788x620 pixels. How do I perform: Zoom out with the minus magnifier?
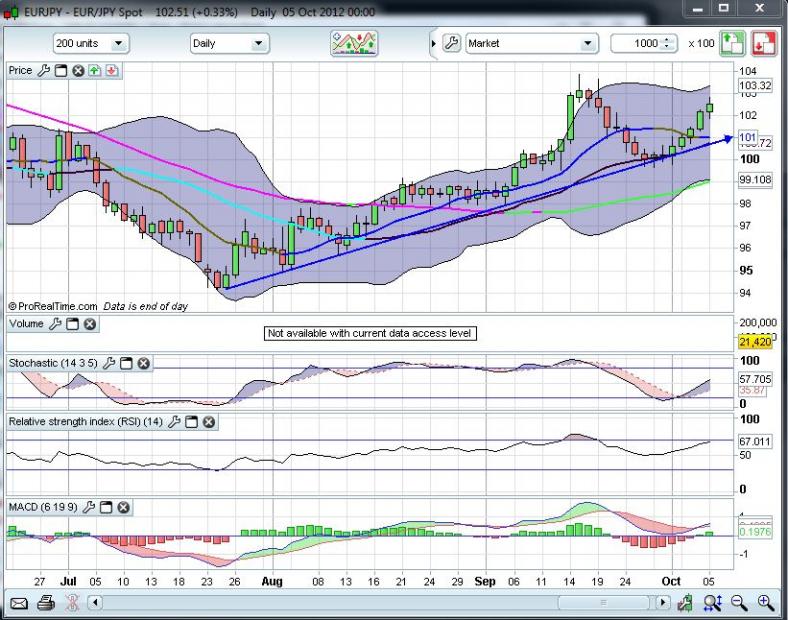coord(740,603)
